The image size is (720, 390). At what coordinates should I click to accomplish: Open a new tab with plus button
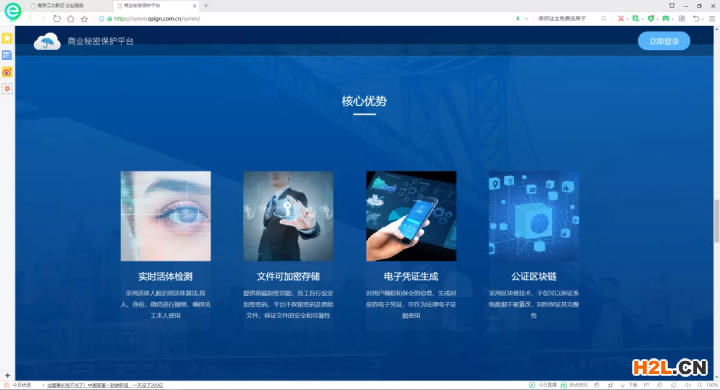(x=206, y=6)
